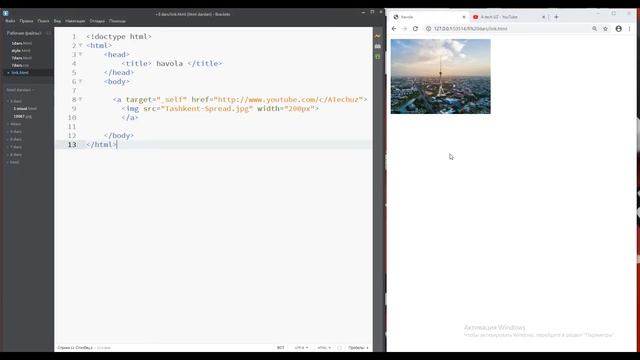The image size is (640, 360).
Task: Open the Chrome three-dot menu
Action: click(x=629, y=29)
